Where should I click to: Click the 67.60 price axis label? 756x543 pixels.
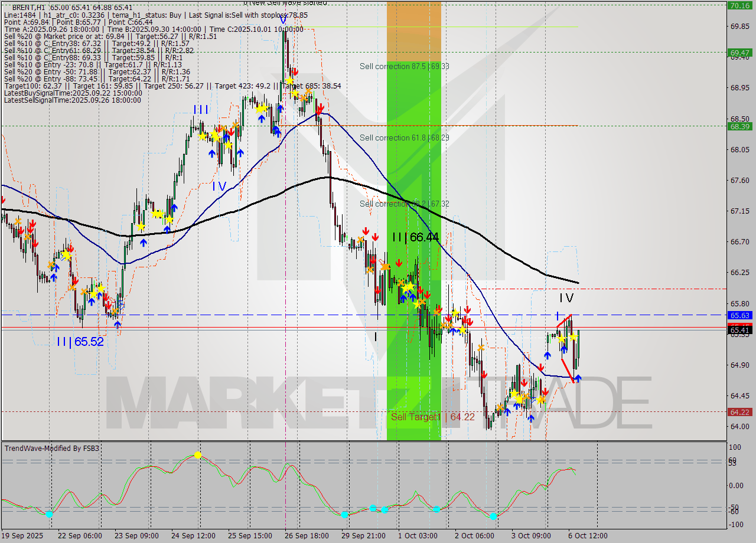pos(740,180)
